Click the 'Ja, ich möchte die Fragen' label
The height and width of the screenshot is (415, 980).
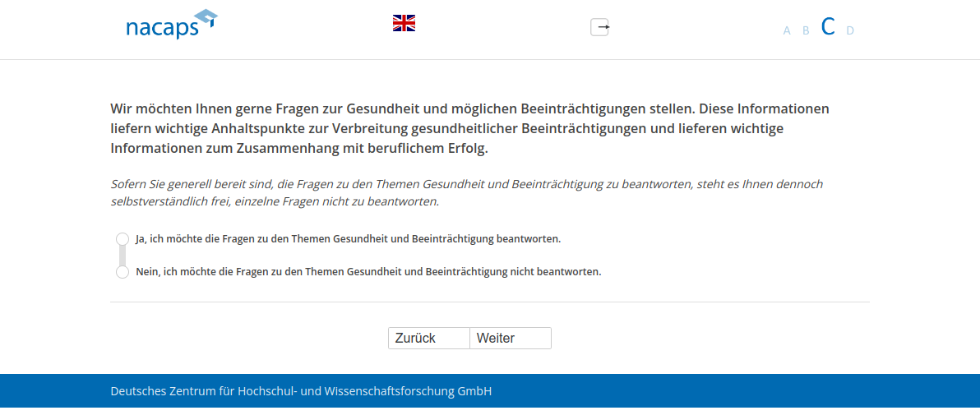(348, 239)
